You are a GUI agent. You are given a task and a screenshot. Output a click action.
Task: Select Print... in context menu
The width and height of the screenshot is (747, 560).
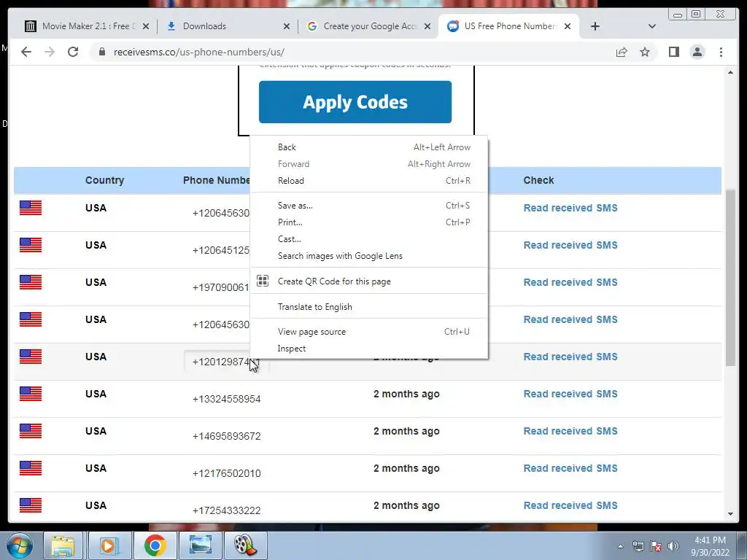368,222
